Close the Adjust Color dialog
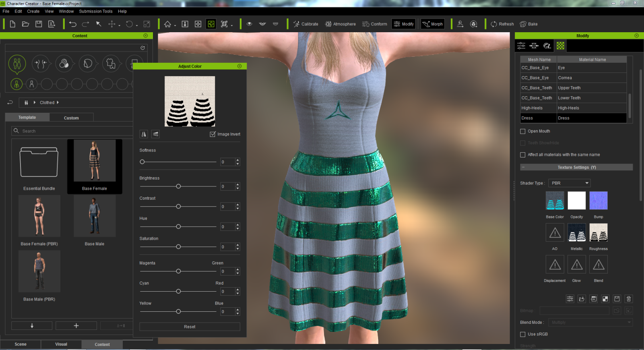Screen dimensions: 644x350 point(239,66)
